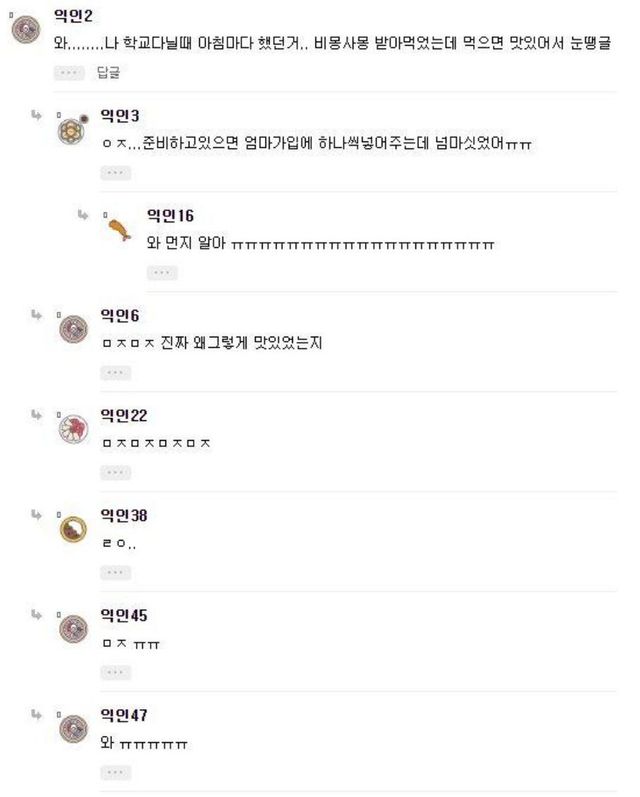The height and width of the screenshot is (797, 640).
Task: Click 익인6's profile avatar
Action: pyautogui.click(x=73, y=329)
